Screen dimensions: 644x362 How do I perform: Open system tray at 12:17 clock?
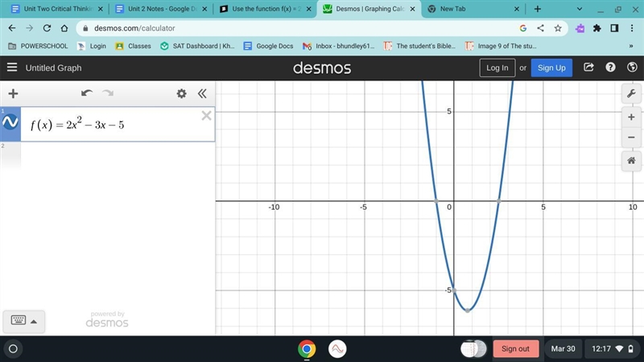[x=613, y=348]
